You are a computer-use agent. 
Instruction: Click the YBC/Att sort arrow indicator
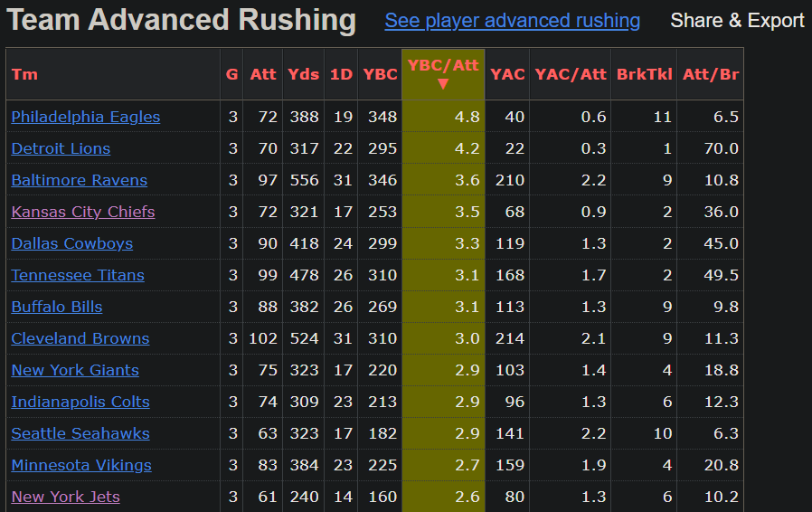pos(443,84)
